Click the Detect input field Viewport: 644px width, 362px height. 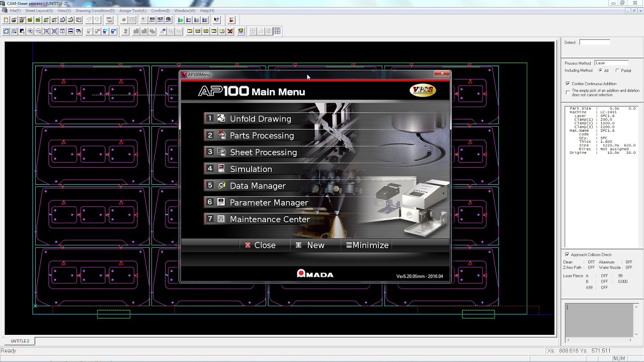click(594, 42)
